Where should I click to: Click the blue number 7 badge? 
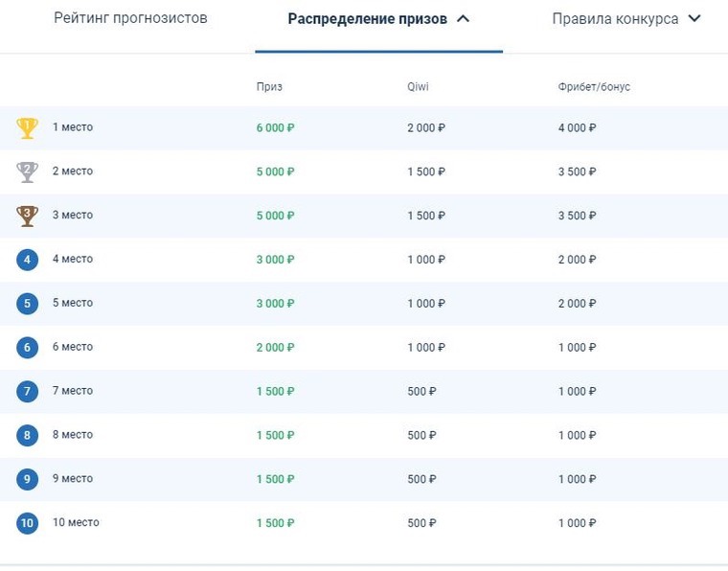tap(27, 391)
